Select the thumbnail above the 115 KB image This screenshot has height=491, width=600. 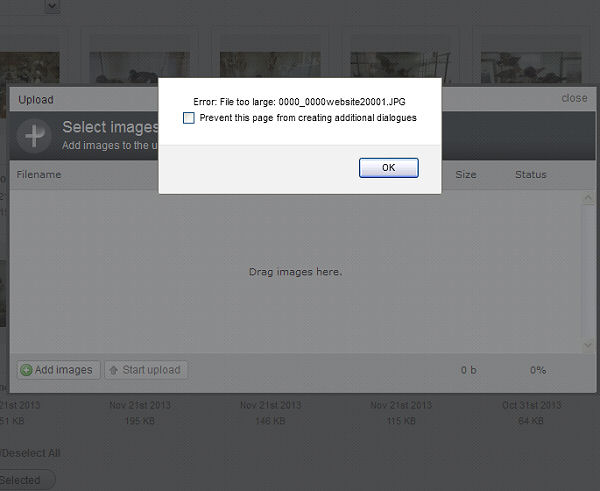[x=401, y=67]
